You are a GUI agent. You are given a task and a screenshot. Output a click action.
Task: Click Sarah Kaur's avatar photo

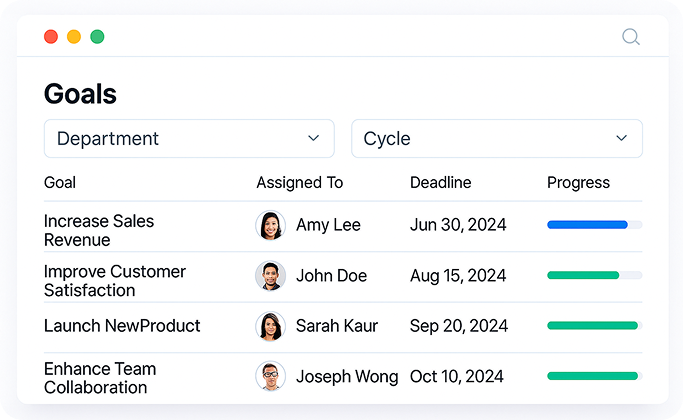pos(270,326)
